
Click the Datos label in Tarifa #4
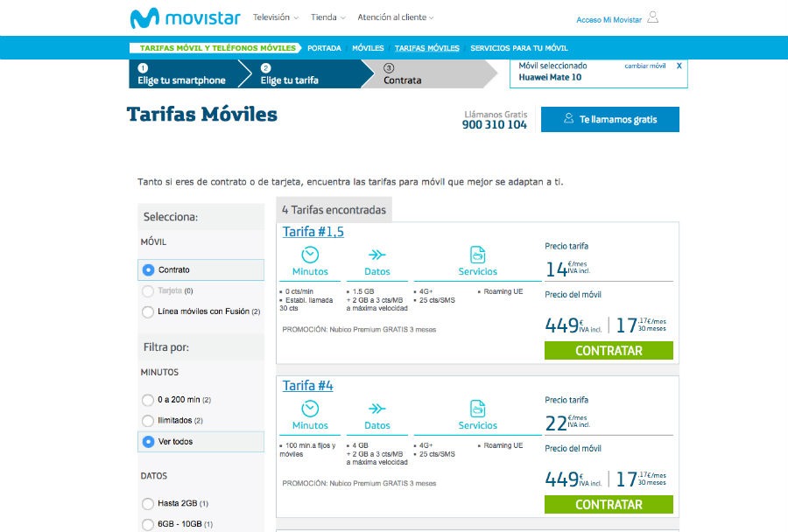(376, 425)
